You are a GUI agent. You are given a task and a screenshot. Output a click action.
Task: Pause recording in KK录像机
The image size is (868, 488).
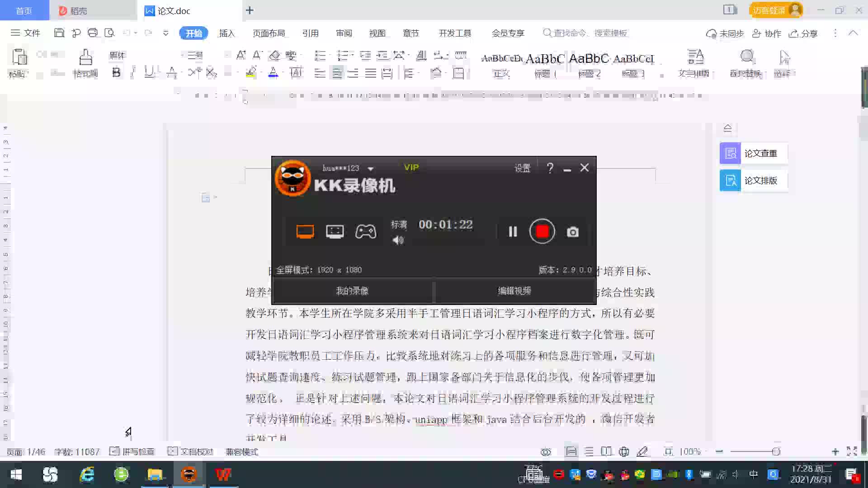[x=513, y=231]
